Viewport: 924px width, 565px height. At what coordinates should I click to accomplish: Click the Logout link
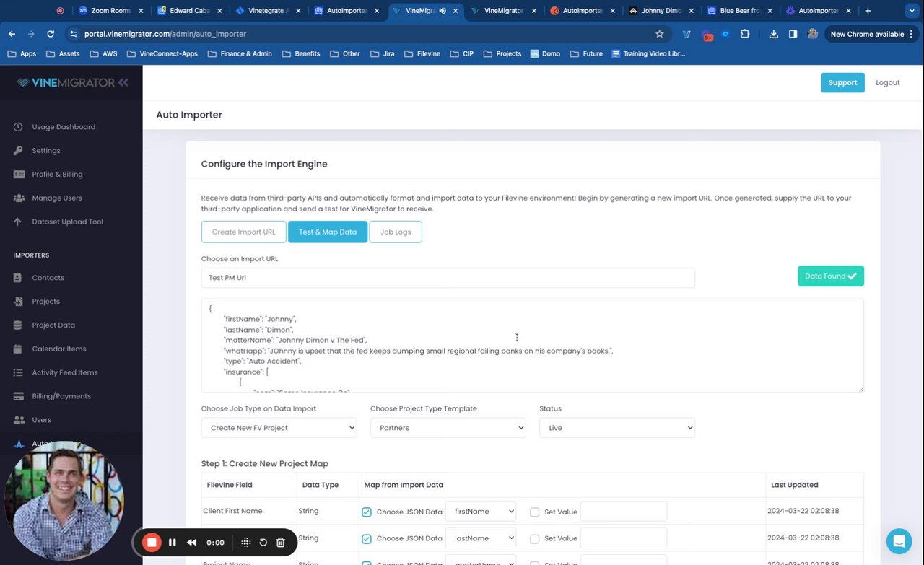(888, 83)
